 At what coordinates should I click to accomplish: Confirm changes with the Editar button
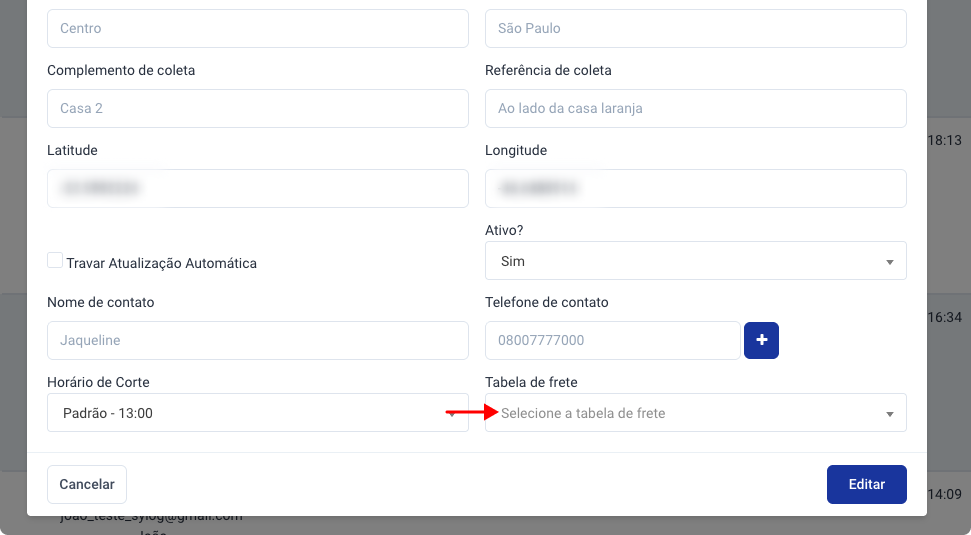tap(866, 484)
